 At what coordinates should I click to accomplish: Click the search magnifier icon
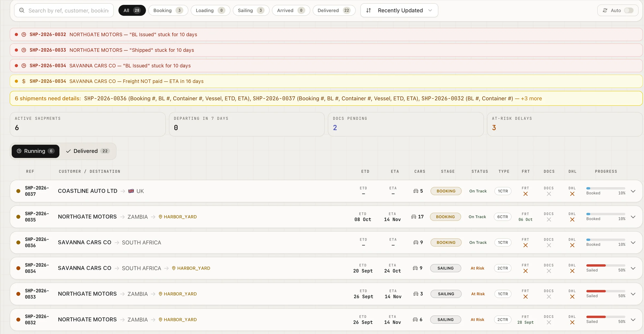[x=22, y=10]
